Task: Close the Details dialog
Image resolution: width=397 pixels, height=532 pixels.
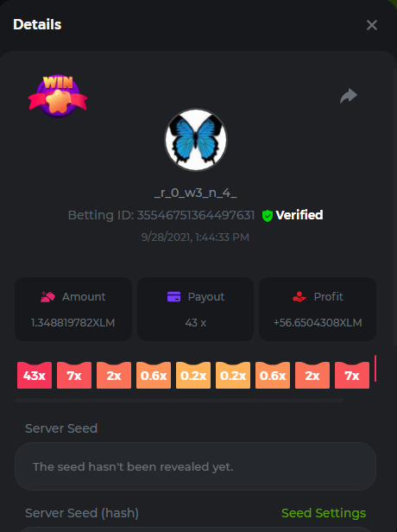Action: tap(372, 25)
